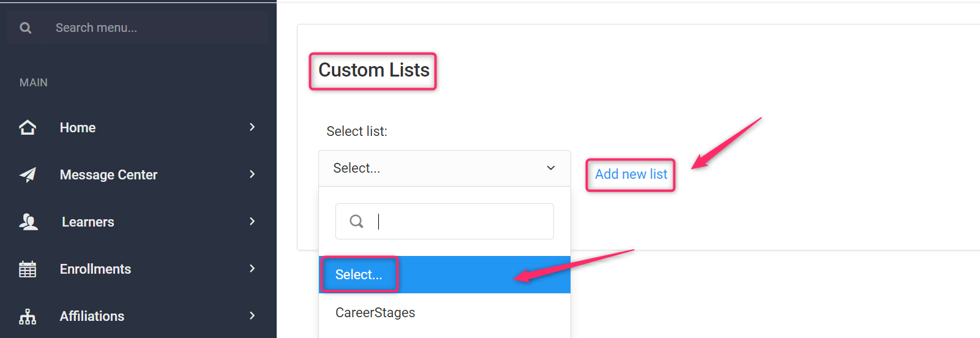
Task: Click the magnifier icon in dropdown search
Action: coord(356,221)
